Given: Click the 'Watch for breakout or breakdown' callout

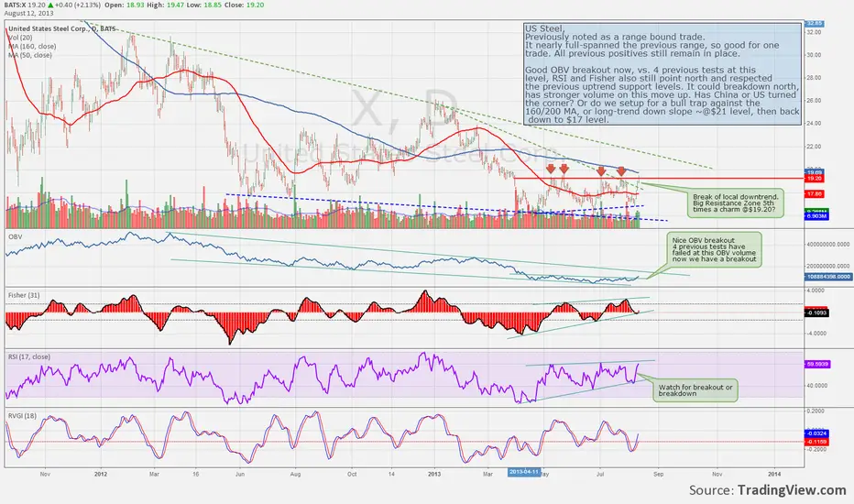Looking at the screenshot, I should click(x=695, y=390).
